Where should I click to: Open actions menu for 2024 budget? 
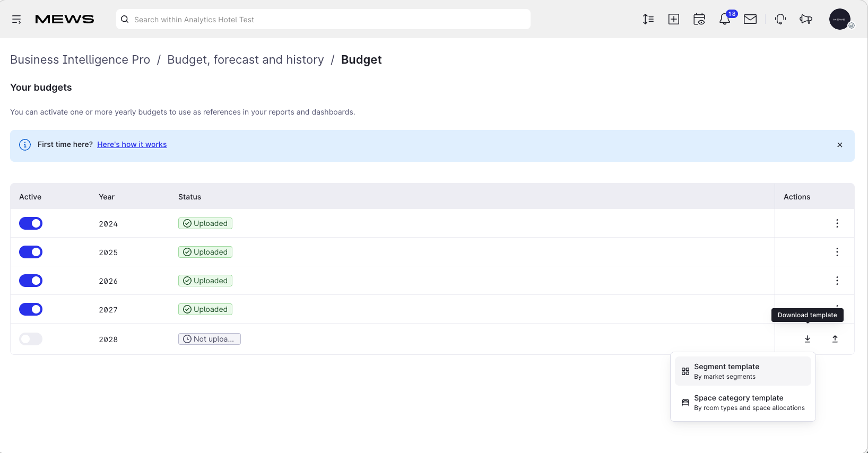coord(837,223)
